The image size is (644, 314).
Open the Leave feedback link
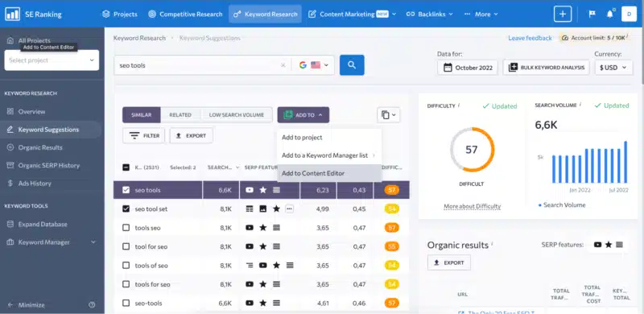[x=530, y=38]
